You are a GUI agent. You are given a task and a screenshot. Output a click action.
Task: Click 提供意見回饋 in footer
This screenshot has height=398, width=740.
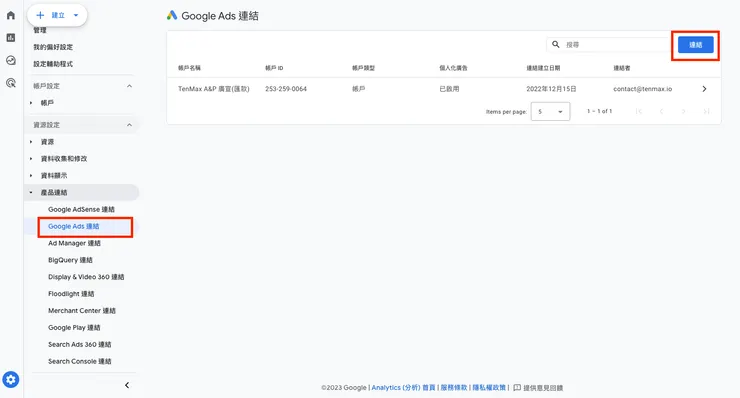point(543,388)
